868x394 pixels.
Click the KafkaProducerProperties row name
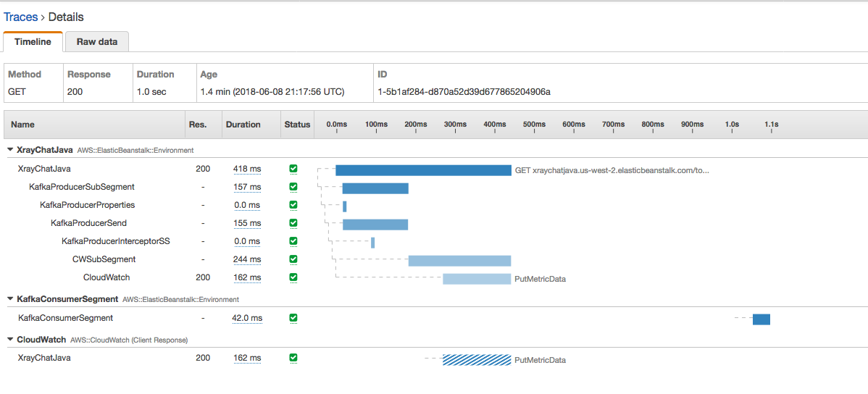(x=88, y=205)
